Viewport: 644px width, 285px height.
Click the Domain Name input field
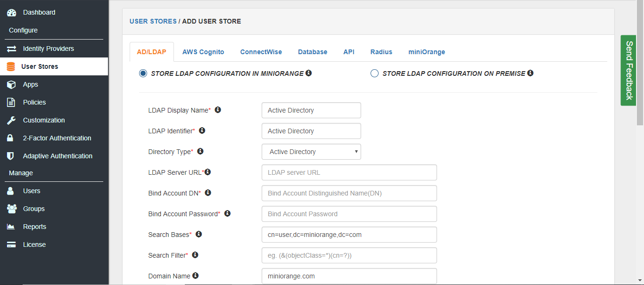point(349,276)
